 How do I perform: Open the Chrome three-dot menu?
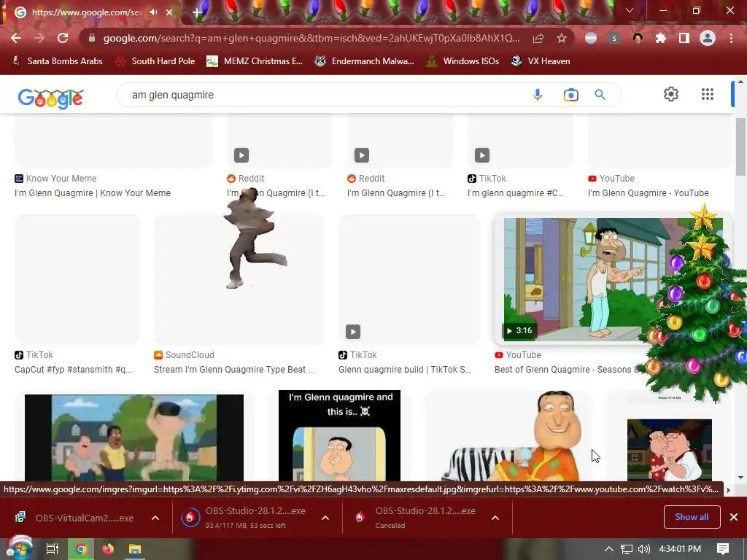tap(731, 38)
